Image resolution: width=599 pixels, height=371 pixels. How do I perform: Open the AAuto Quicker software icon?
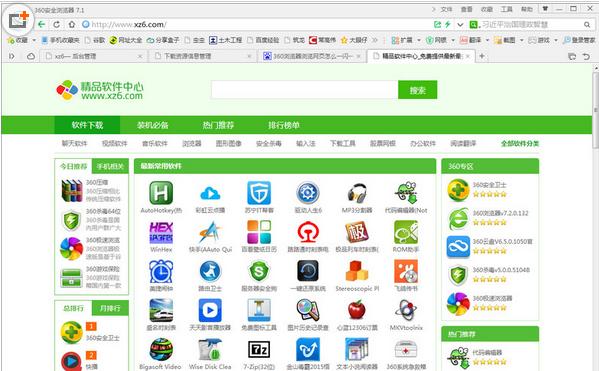point(210,232)
